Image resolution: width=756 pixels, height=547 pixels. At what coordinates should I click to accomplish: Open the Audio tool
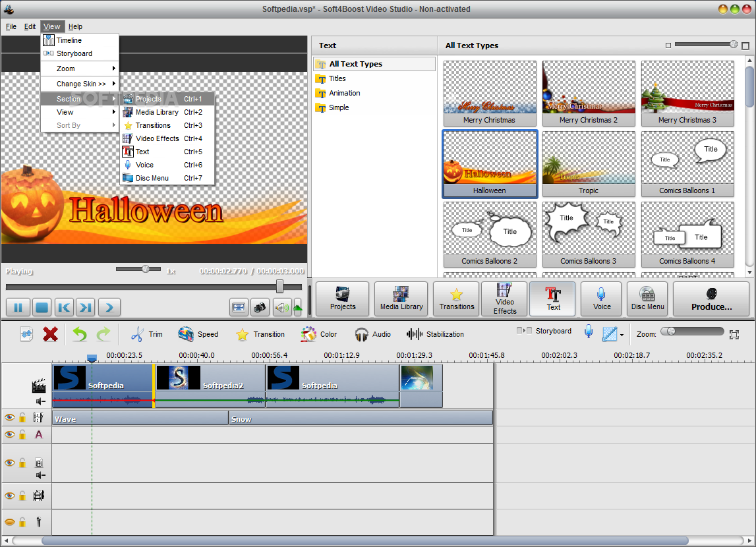372,334
